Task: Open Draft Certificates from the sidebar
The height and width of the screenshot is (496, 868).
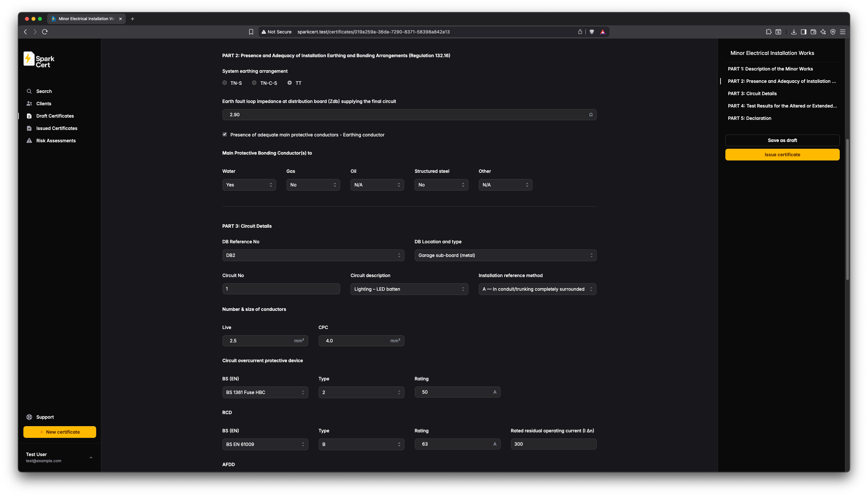Action: point(55,116)
